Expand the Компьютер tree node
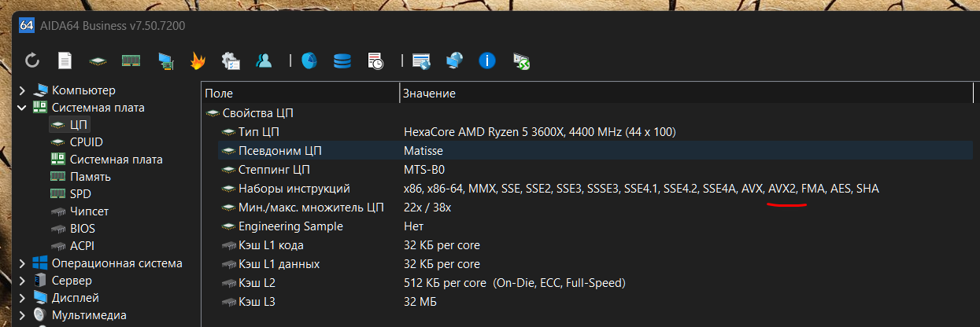 coord(22,90)
